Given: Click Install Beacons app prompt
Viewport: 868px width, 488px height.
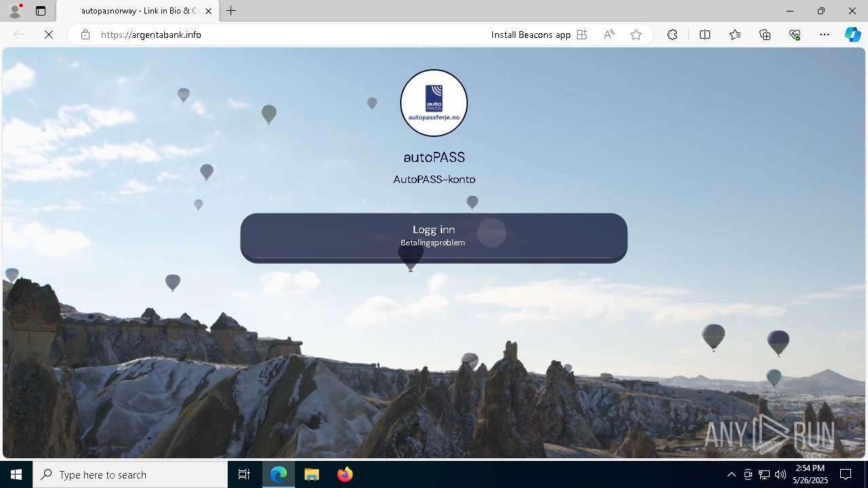Looking at the screenshot, I should coord(531,35).
